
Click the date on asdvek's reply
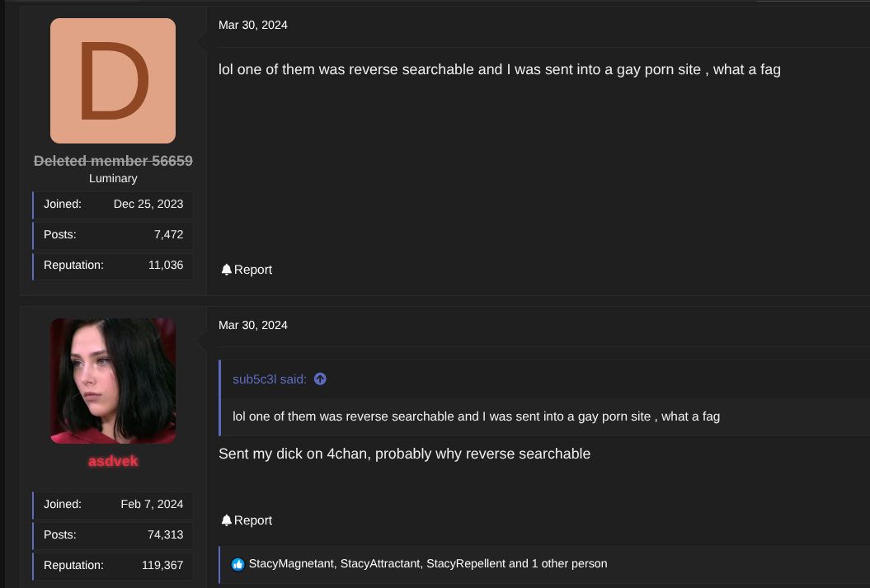(x=253, y=325)
